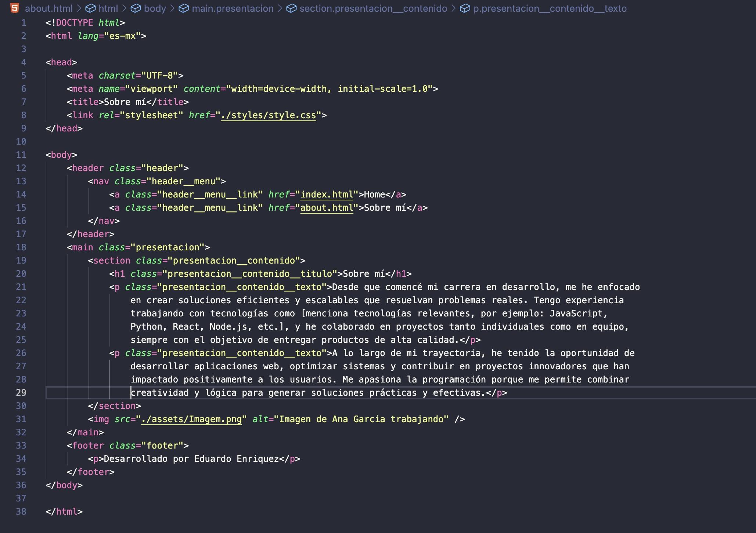Click Sobre mí anchor text on line 15
Screen dimensions: 756x533
(385, 208)
